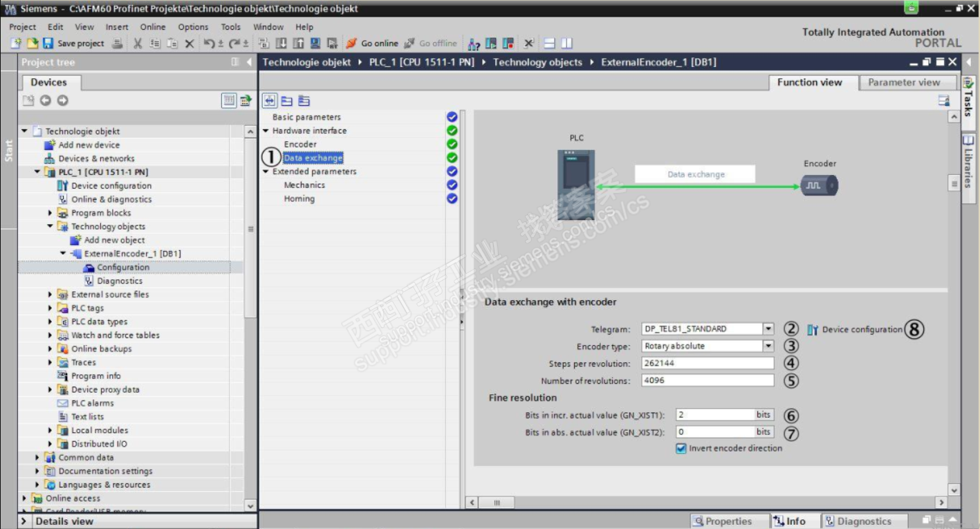The width and height of the screenshot is (980, 529).
Task: Click the Delete X icon in toolbar
Action: point(189,44)
